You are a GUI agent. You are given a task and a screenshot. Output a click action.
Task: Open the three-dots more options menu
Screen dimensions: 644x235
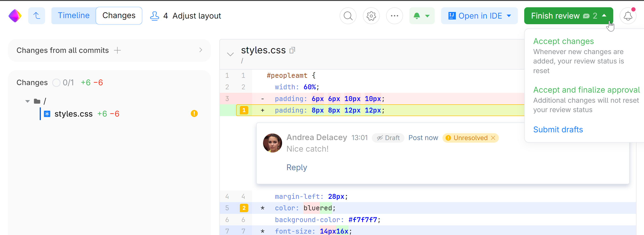pos(394,16)
